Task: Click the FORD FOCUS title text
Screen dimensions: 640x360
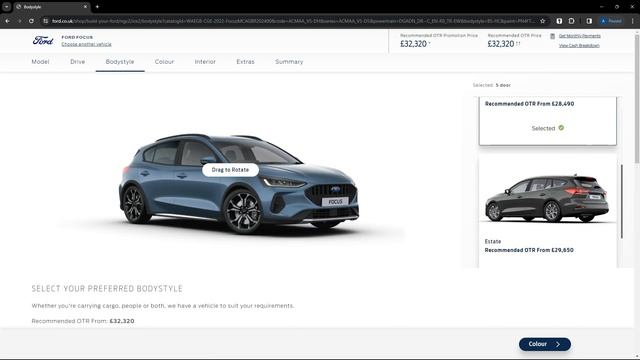Action: tap(77, 37)
